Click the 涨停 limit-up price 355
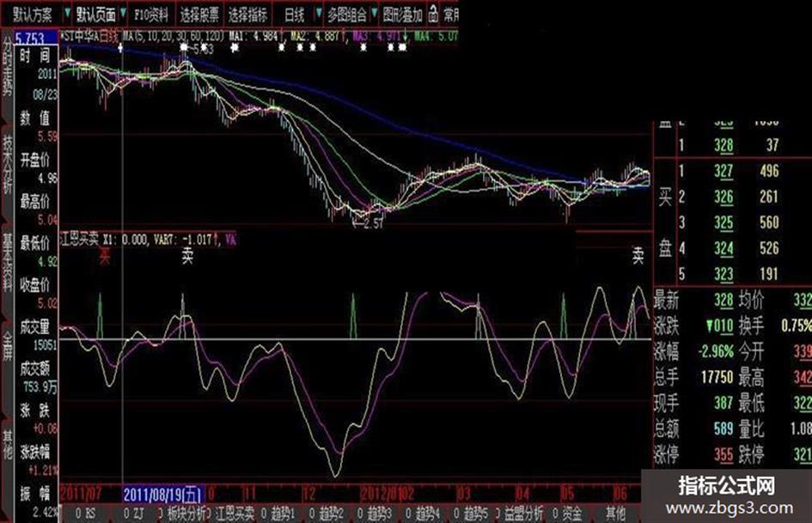 (723, 454)
